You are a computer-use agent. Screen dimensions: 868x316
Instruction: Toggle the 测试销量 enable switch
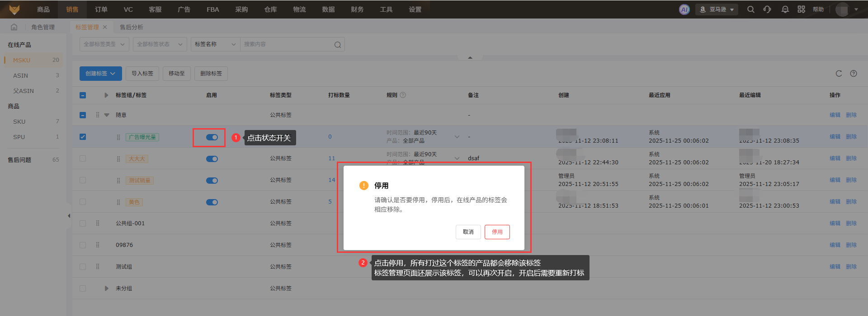212,181
